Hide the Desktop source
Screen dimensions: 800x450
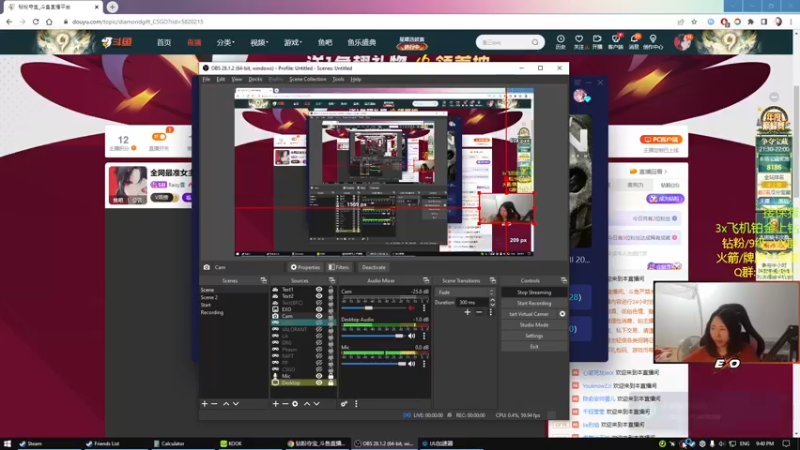pos(319,383)
